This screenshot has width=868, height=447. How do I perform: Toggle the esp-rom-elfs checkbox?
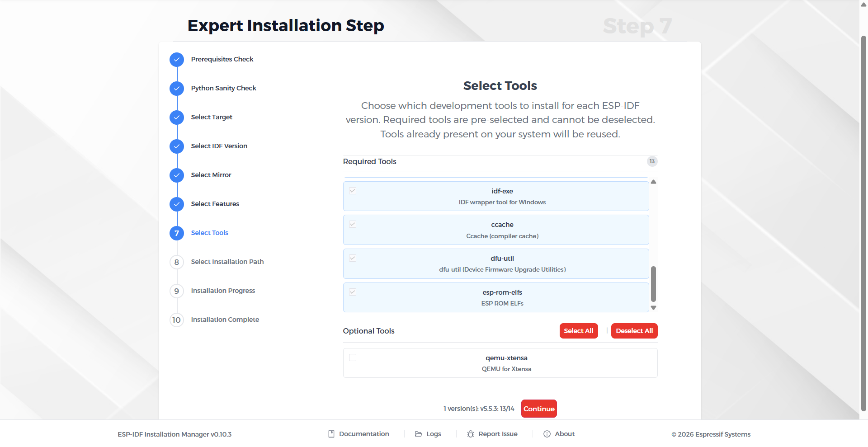(353, 292)
